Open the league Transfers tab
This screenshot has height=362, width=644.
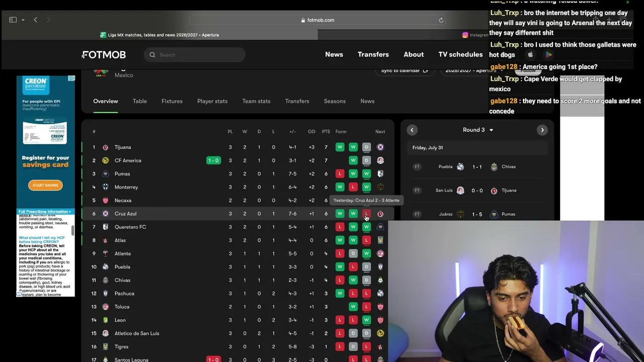[297, 101]
